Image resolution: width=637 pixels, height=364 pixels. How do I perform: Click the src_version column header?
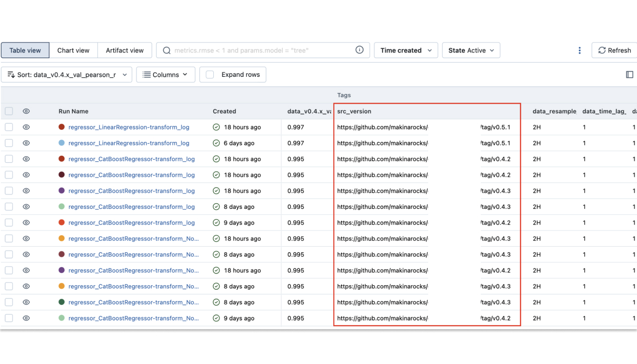pos(354,111)
